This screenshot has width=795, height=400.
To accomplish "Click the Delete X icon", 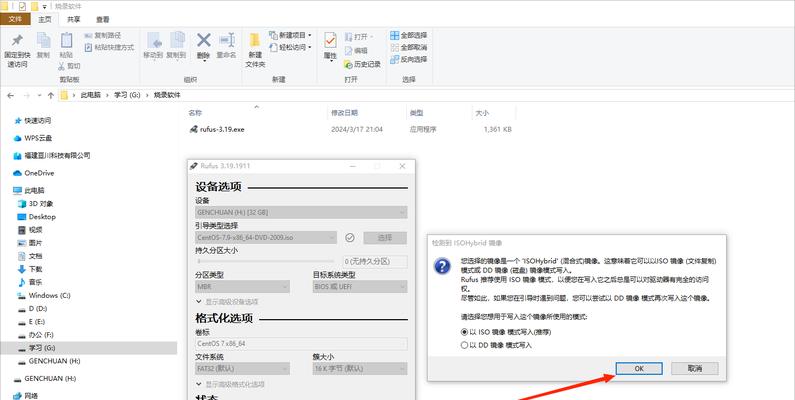I will coord(203,41).
